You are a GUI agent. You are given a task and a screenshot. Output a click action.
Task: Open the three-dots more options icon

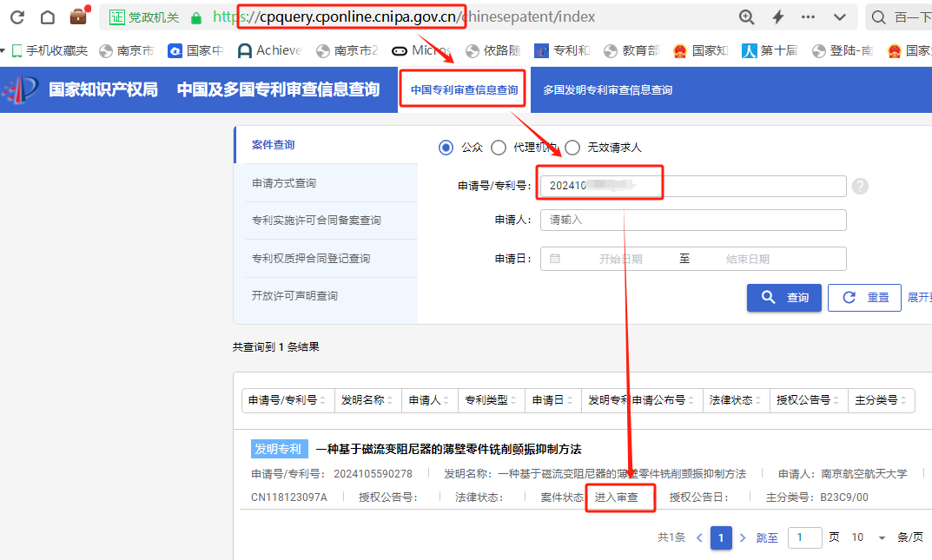point(808,17)
